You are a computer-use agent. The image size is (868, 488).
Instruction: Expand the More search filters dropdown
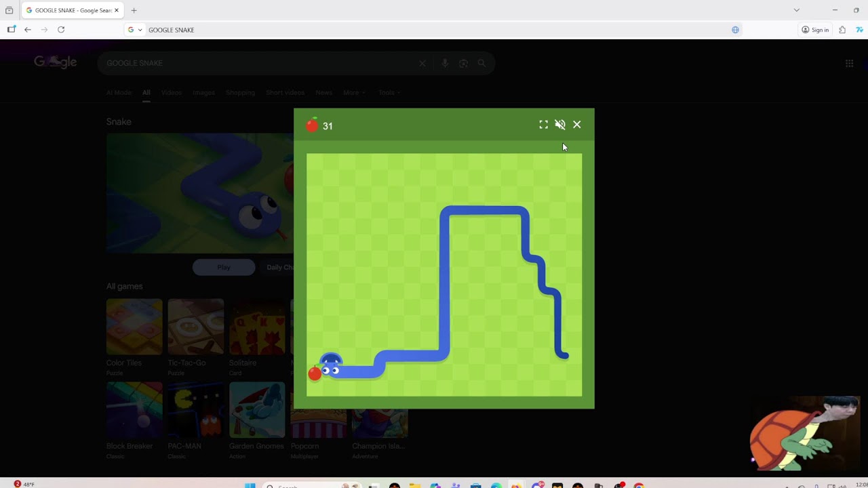[x=354, y=92]
